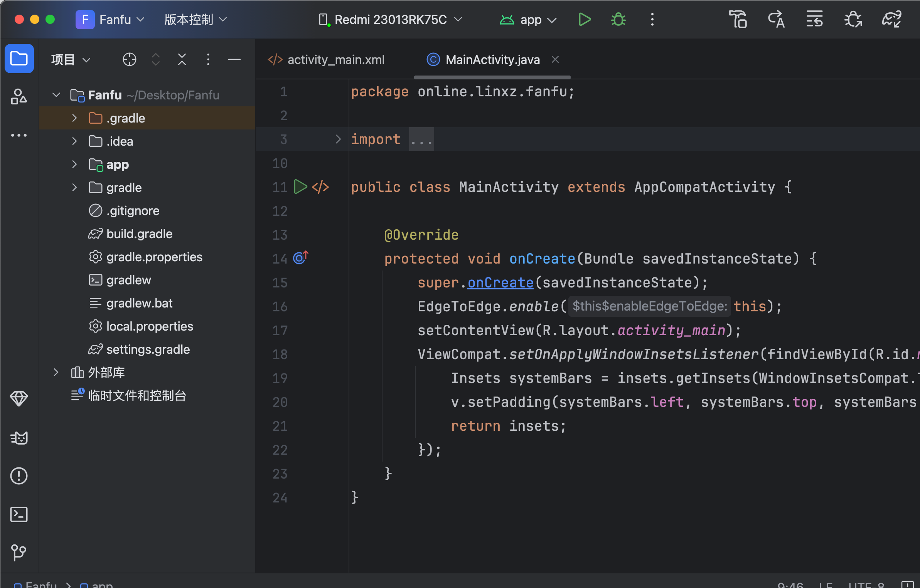Open more run actions menu
This screenshot has height=588, width=920.
click(x=652, y=19)
